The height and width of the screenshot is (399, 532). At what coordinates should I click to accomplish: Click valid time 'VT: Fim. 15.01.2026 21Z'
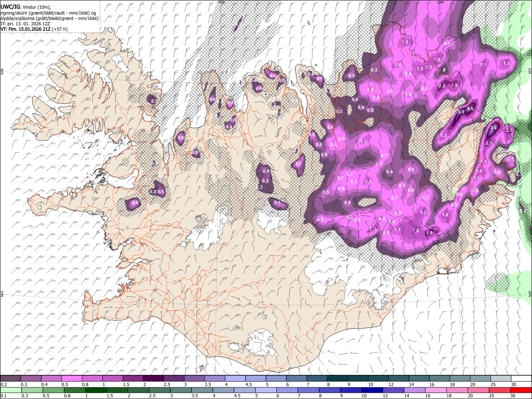[x=26, y=29]
